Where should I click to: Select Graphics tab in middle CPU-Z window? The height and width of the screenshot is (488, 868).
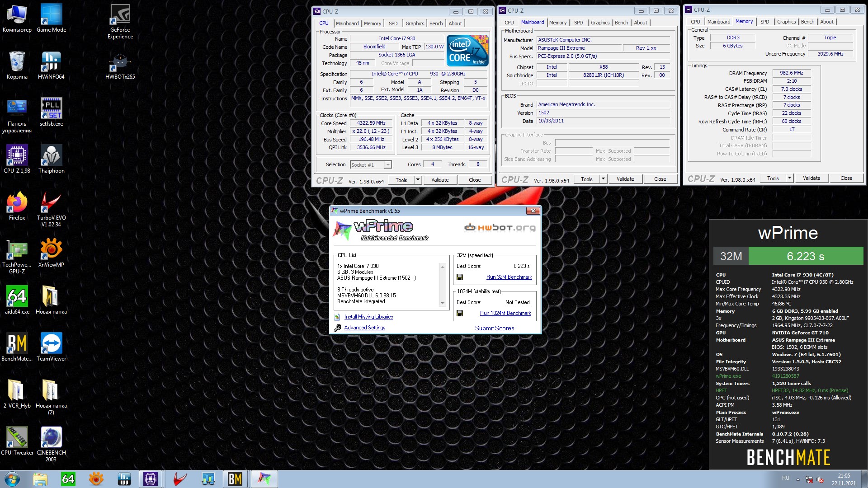click(600, 23)
